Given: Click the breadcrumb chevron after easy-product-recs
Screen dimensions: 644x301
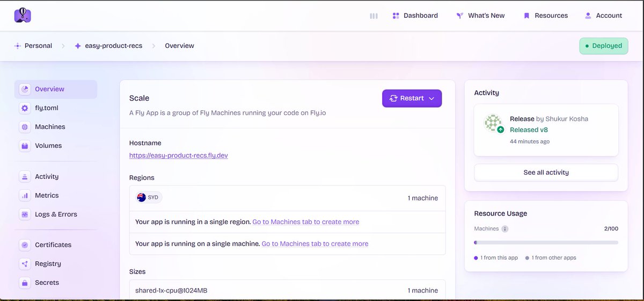Looking at the screenshot, I should tap(153, 46).
